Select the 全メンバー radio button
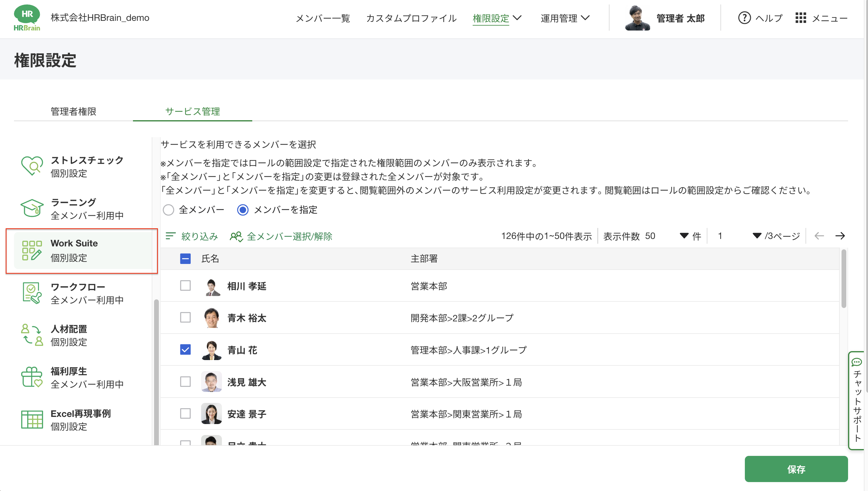Screen dimensions: 868x491 click(169, 210)
